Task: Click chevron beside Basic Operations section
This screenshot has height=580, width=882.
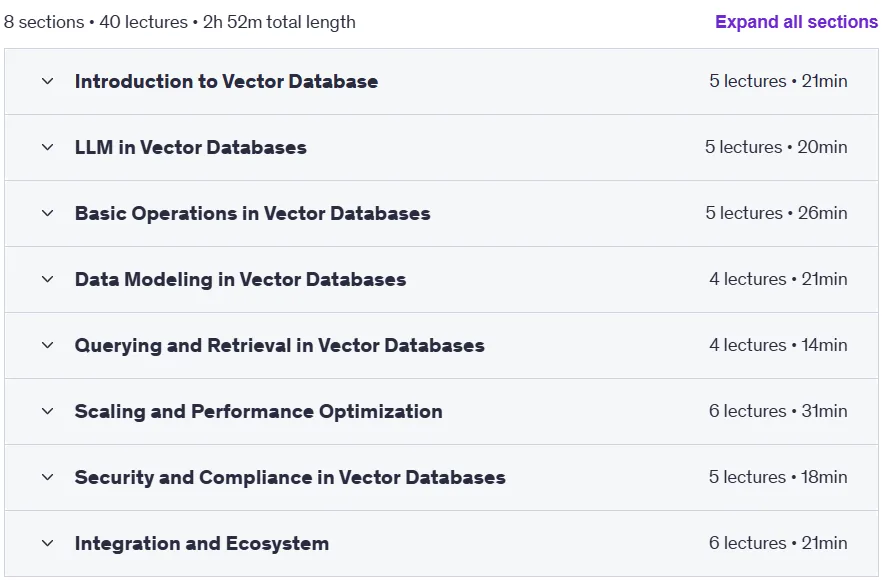Action: [48, 213]
